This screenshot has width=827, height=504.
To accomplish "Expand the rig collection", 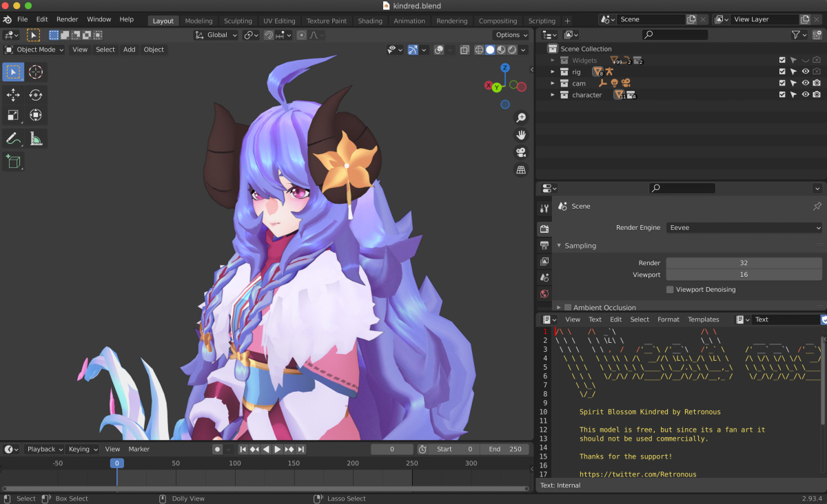I will point(553,72).
